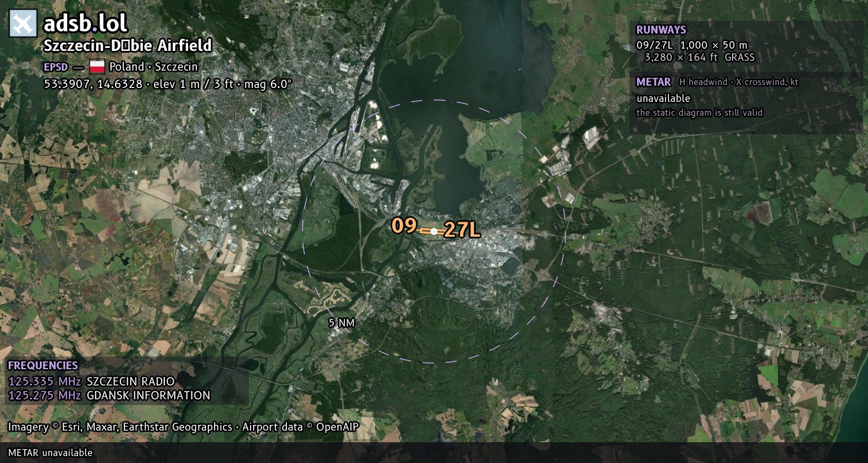Screen dimensions: 868x463
Task: Click the H headwind · X crosswind legend
Action: 738,82
